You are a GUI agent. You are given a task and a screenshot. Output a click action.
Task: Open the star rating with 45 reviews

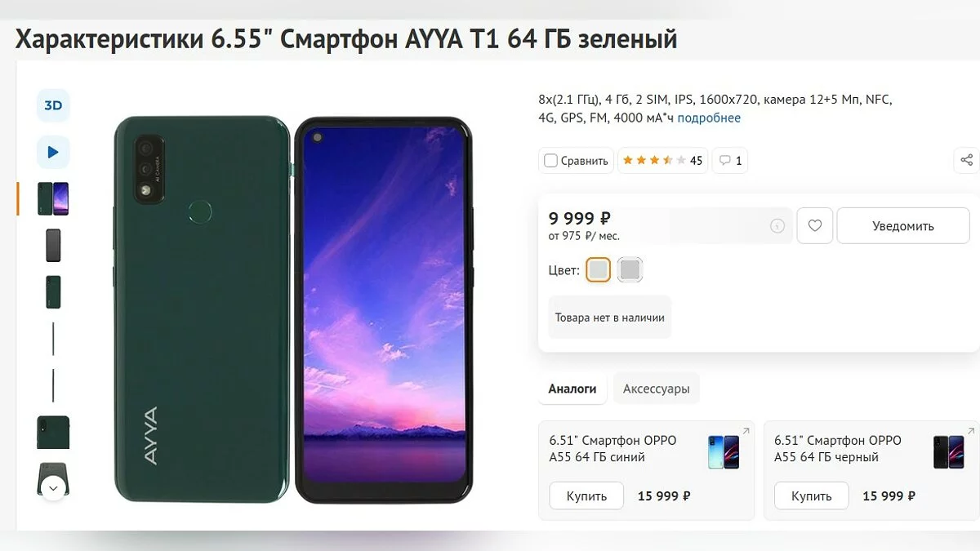(x=662, y=161)
